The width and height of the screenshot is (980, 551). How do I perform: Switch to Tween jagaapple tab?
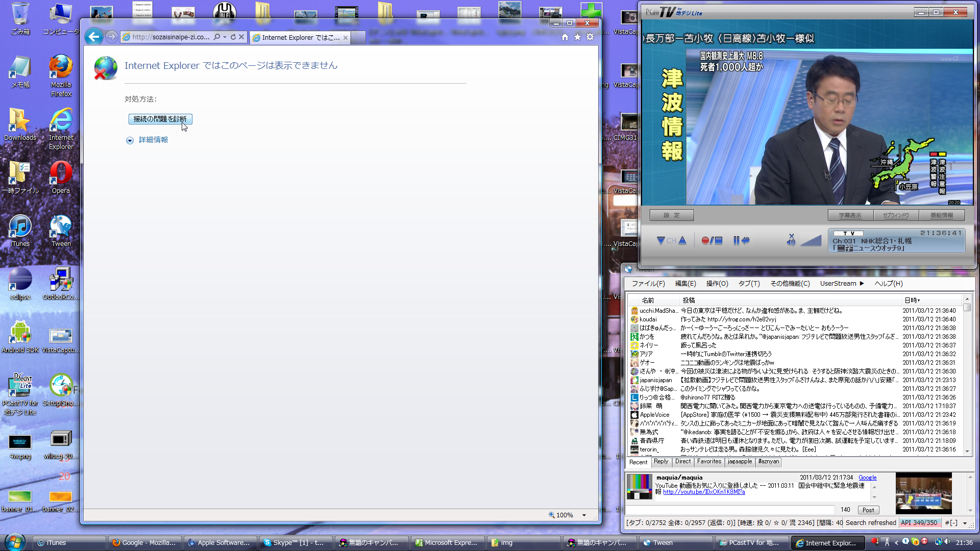tap(740, 462)
